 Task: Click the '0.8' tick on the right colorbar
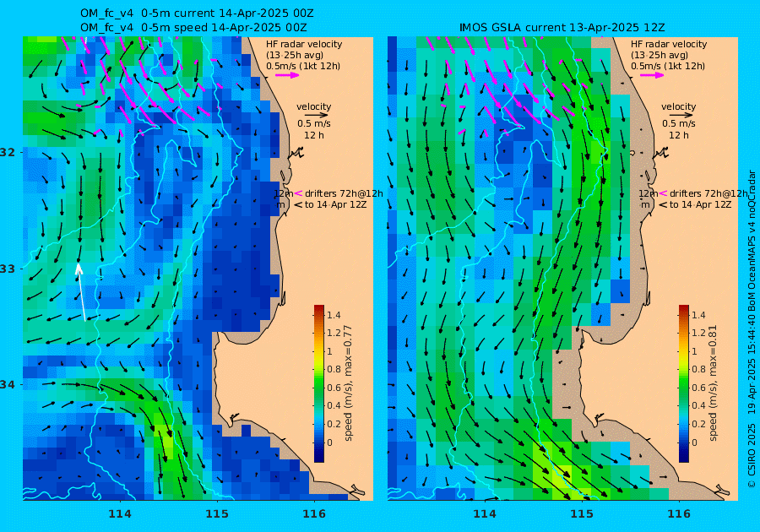point(698,369)
